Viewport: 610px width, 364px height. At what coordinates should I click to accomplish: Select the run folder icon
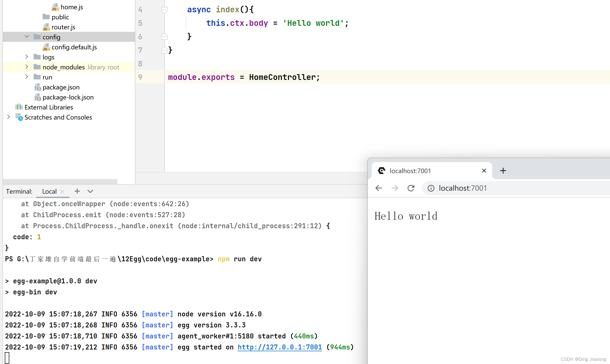[37, 77]
